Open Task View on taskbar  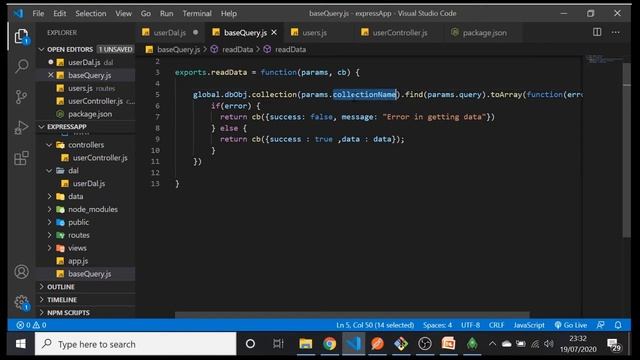278,344
